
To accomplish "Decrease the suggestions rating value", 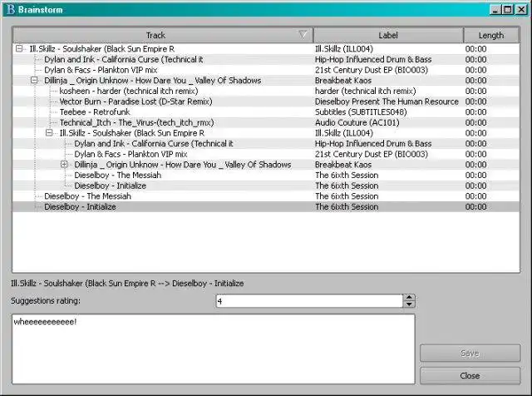I will pyautogui.click(x=409, y=304).
